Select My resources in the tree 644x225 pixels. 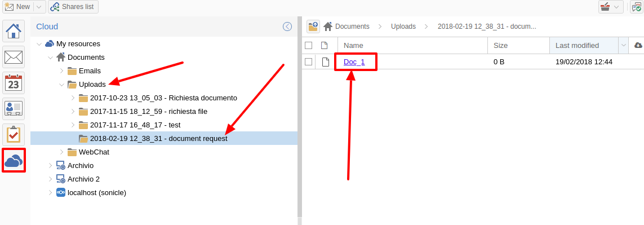click(x=78, y=44)
